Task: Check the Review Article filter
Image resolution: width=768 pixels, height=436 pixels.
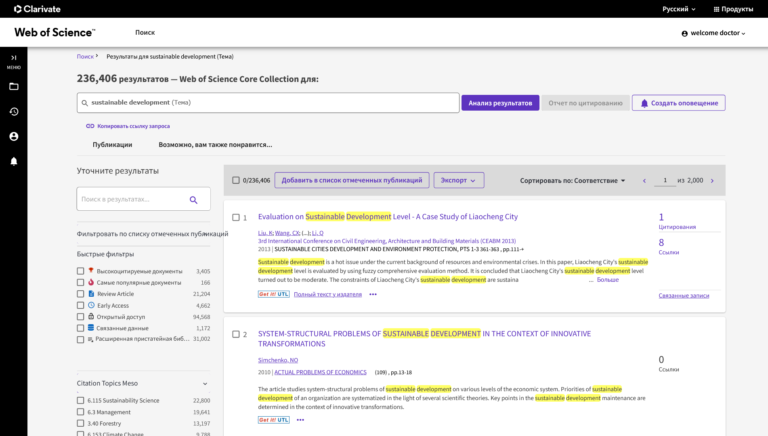Action: [80, 294]
